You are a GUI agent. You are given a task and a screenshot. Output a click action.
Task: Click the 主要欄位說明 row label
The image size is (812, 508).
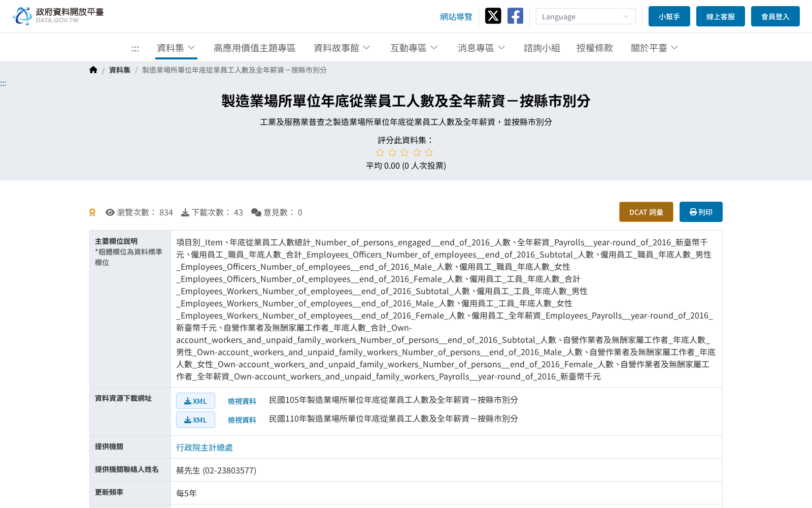pos(116,241)
